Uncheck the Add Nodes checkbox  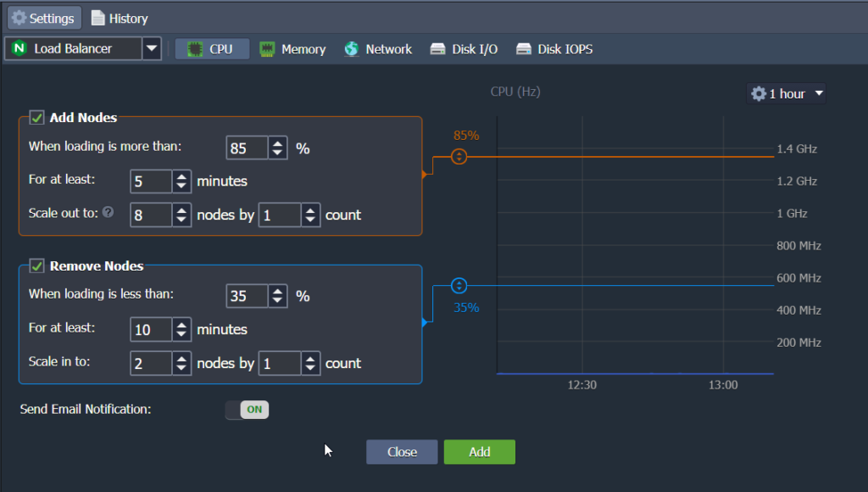(36, 117)
